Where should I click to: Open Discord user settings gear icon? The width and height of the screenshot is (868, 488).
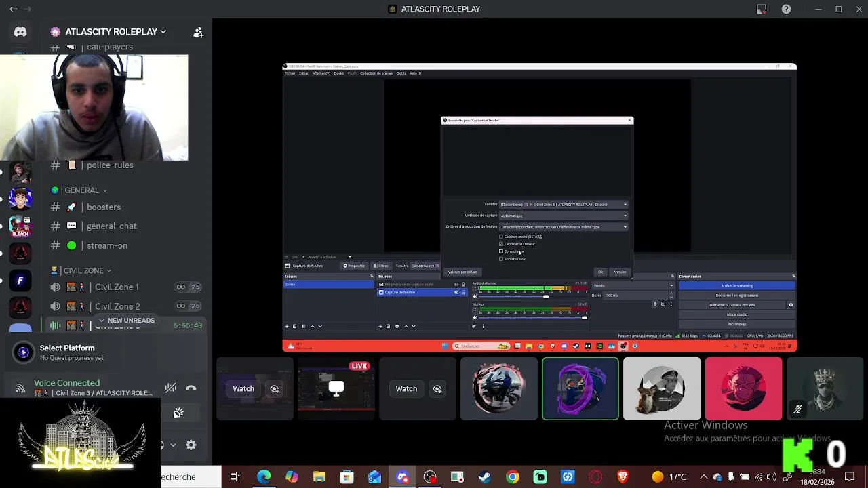point(191,445)
